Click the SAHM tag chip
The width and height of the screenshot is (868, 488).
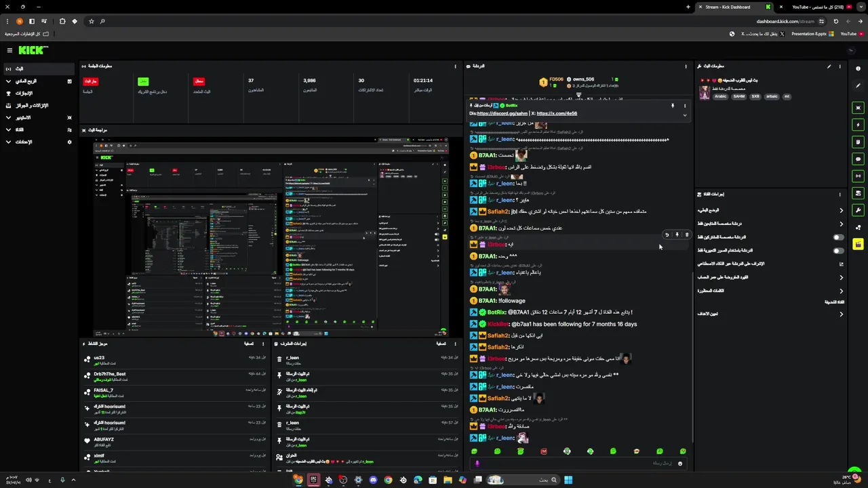click(x=738, y=96)
